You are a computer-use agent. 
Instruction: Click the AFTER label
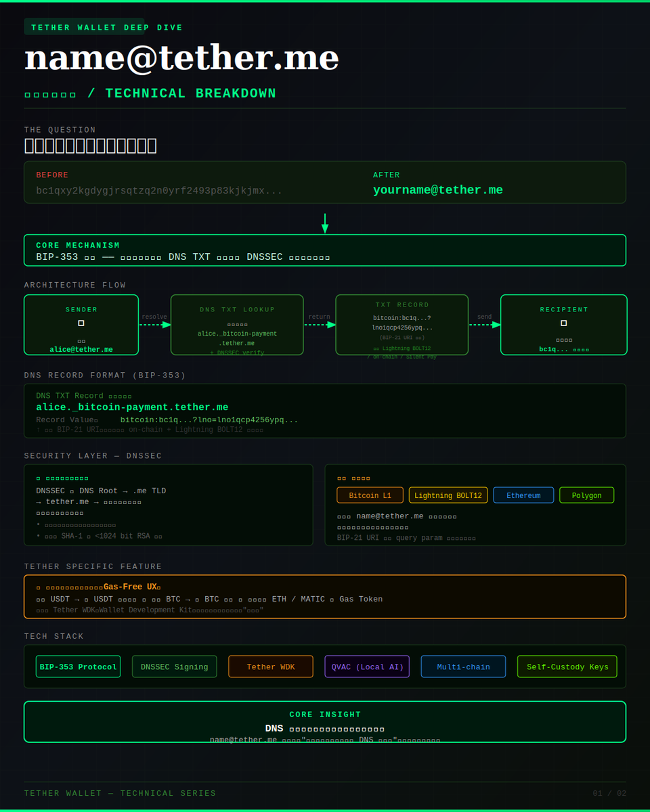coord(387,175)
